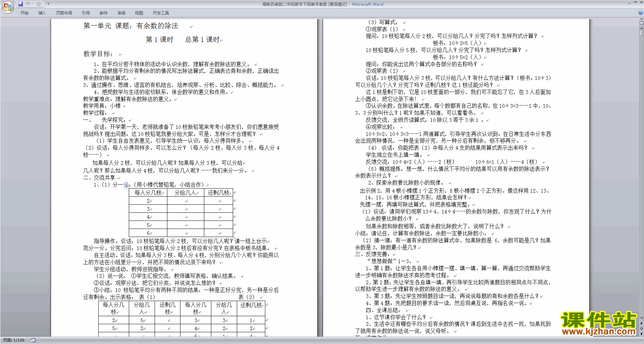The height and width of the screenshot is (344, 644).
Task: Open the Office button menu
Action: tap(7, 7)
